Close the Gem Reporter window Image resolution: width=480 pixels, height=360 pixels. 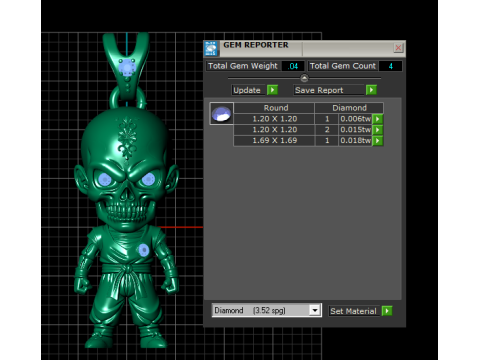(x=398, y=48)
